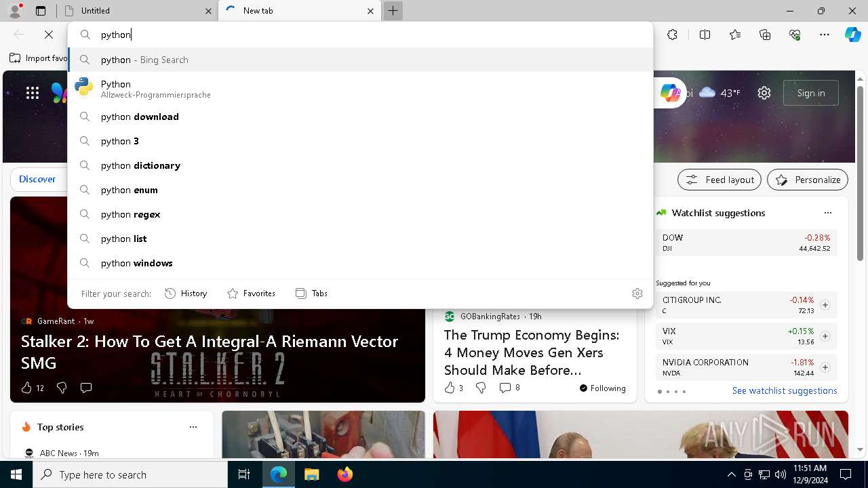The image size is (868, 488).
Task: Add CITIGROUP INC. to watchlist
Action: point(825,305)
